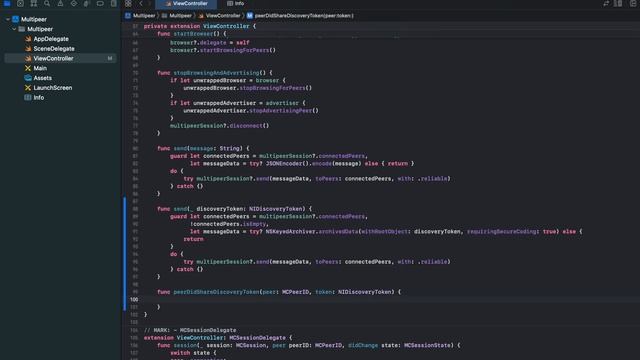Click the adjust editor options icon
This screenshot has width=640, height=360.
click(618, 3)
